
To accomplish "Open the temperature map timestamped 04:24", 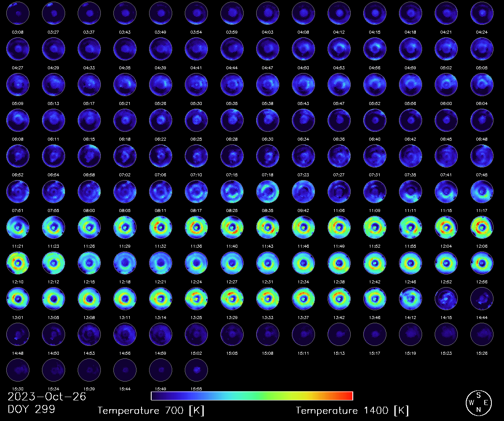I will point(482,14).
